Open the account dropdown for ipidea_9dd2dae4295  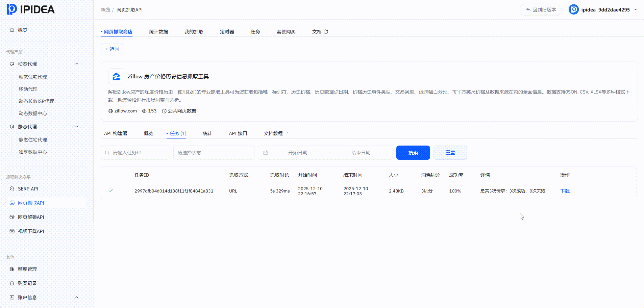[x=636, y=9]
